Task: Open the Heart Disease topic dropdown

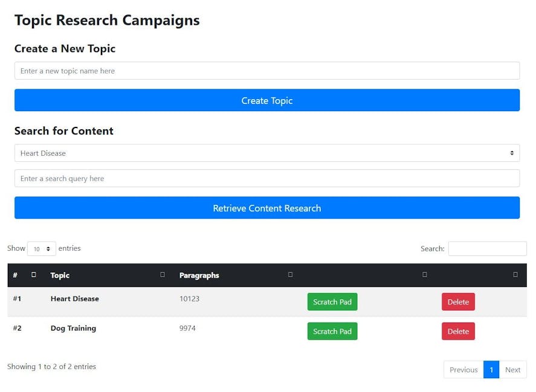Action: tap(266, 153)
